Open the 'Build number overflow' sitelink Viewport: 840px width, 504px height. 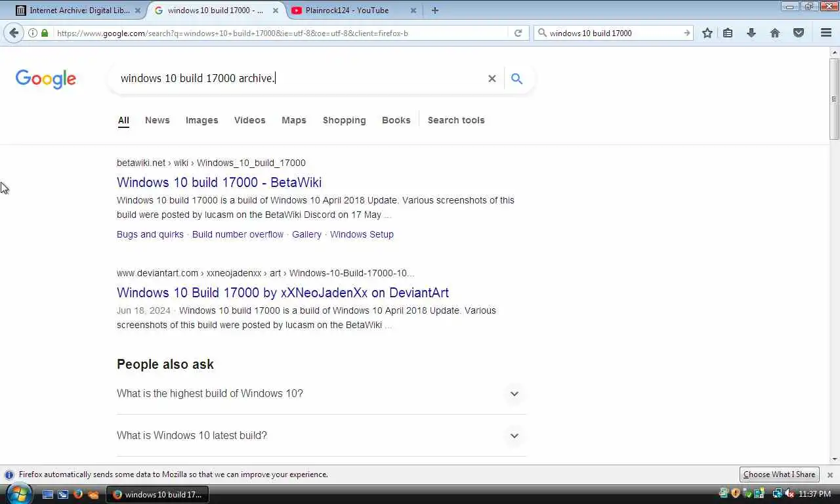point(238,234)
